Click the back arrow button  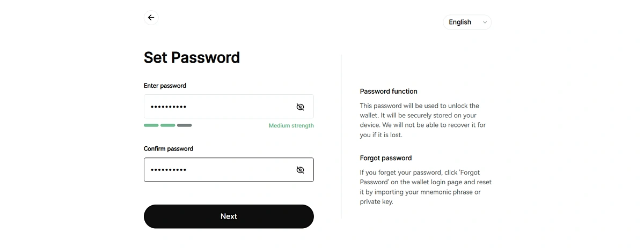point(151,18)
